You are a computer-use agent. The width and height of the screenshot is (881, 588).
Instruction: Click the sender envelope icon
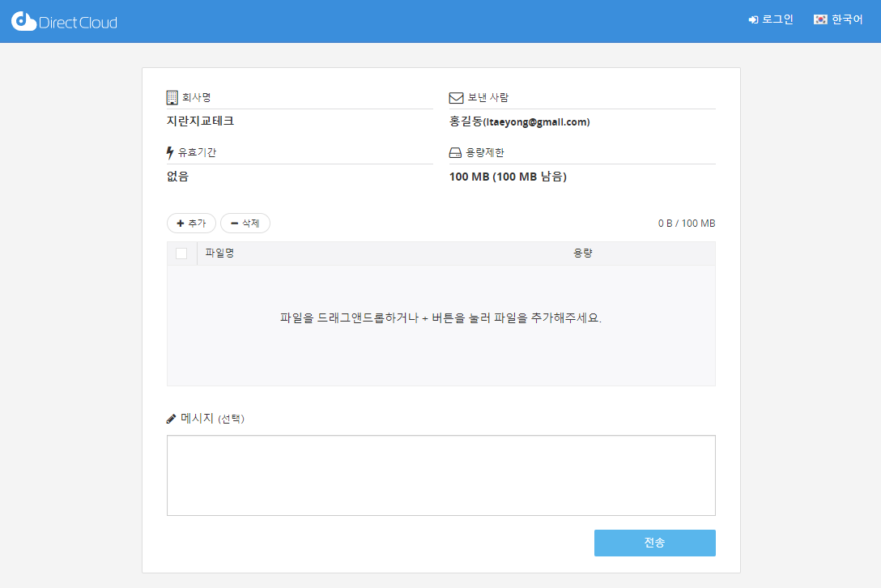pyautogui.click(x=456, y=98)
